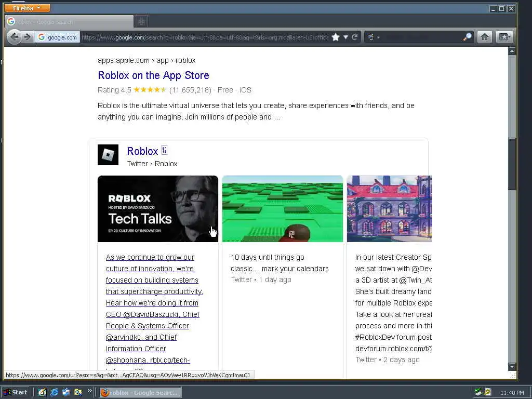Select the roblox - Google Search tab

pos(69,22)
